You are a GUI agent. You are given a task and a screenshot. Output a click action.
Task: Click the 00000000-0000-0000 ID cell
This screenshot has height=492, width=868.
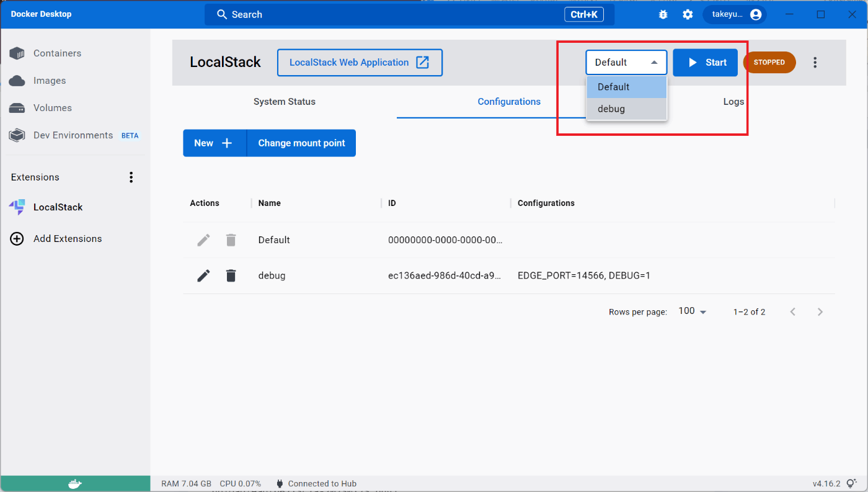tap(445, 239)
